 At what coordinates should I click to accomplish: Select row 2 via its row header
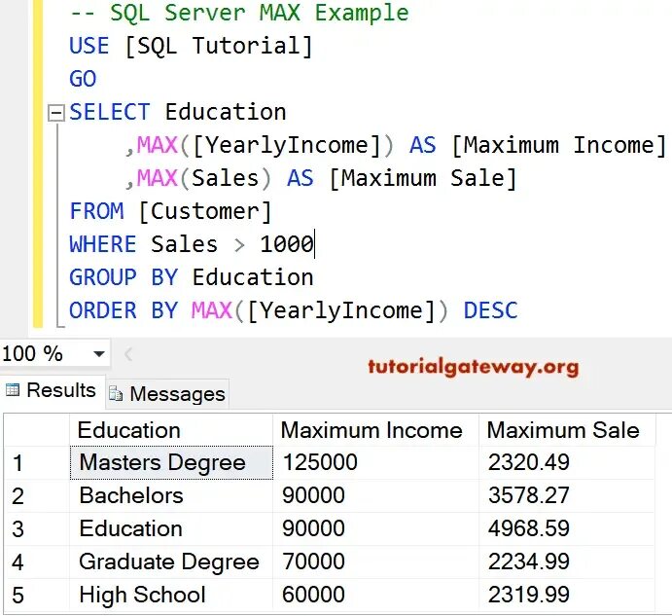click(x=37, y=496)
